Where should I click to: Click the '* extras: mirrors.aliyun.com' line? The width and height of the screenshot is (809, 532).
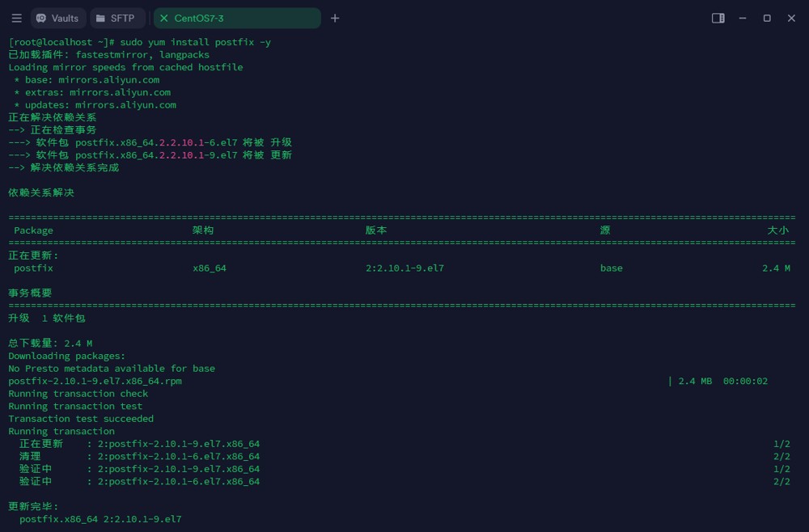[92, 92]
